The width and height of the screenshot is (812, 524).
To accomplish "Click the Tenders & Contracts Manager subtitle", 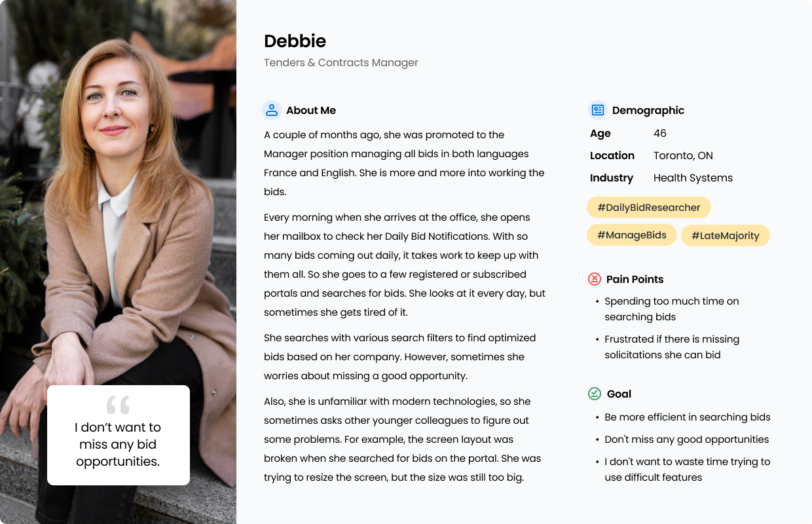I will [x=341, y=63].
